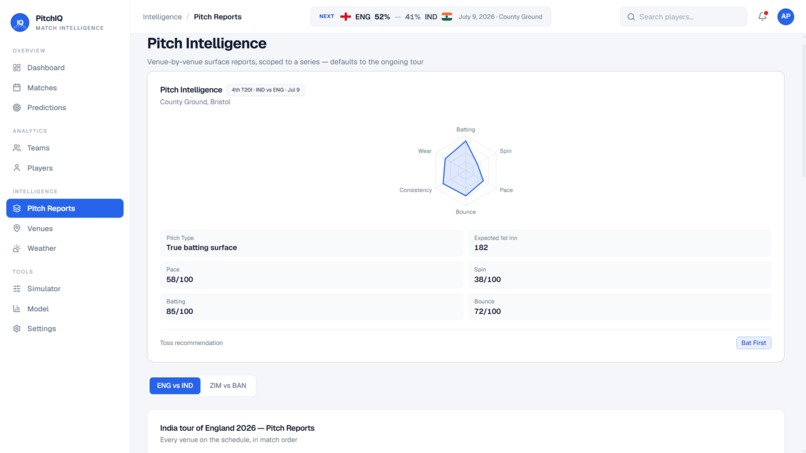Click the Expected 1st Inn value 182

coord(481,247)
